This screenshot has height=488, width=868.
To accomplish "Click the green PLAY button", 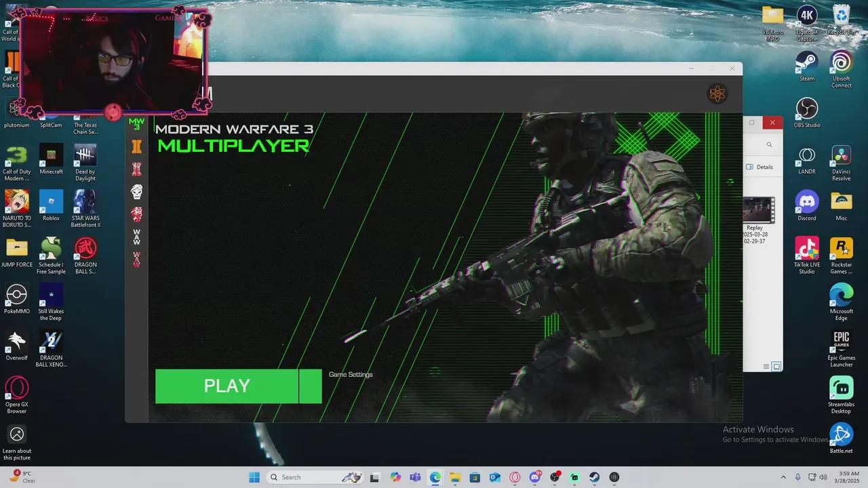I will 226,386.
